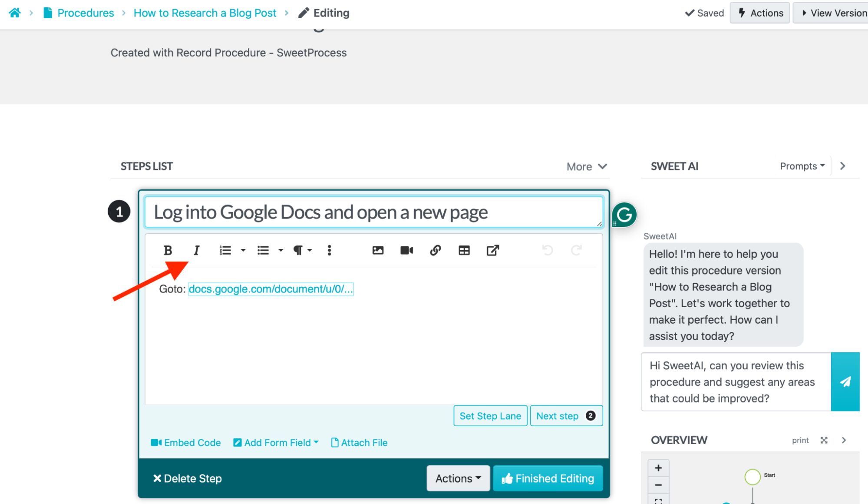This screenshot has width=868, height=504.
Task: Collapse the Sweet AI panel chevron
Action: point(843,166)
